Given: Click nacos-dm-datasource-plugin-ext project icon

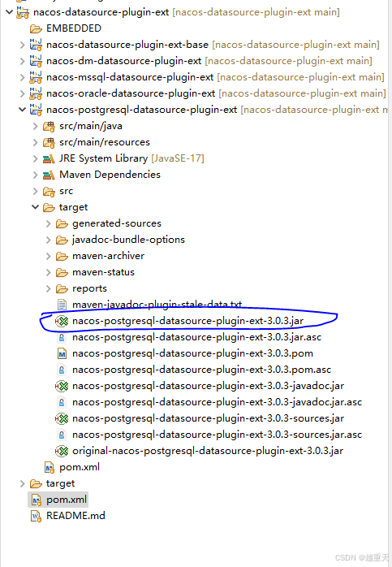Looking at the screenshot, I should point(36,61).
